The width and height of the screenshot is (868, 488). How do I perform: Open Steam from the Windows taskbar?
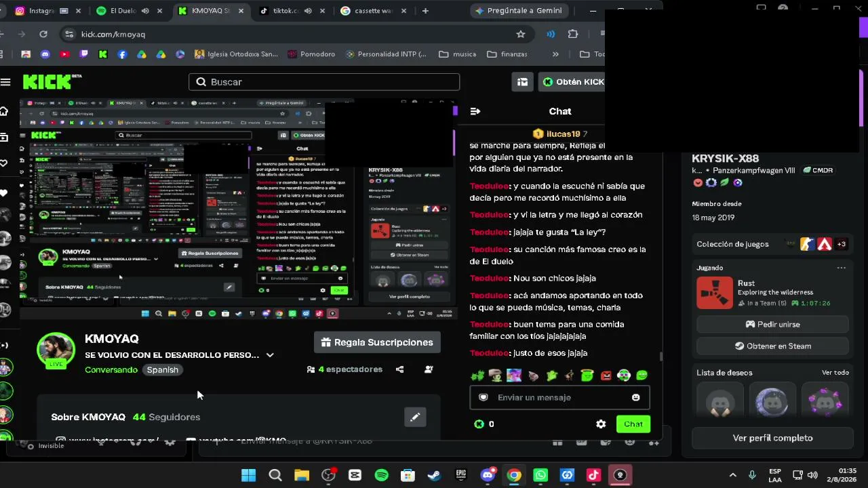pos(434,475)
